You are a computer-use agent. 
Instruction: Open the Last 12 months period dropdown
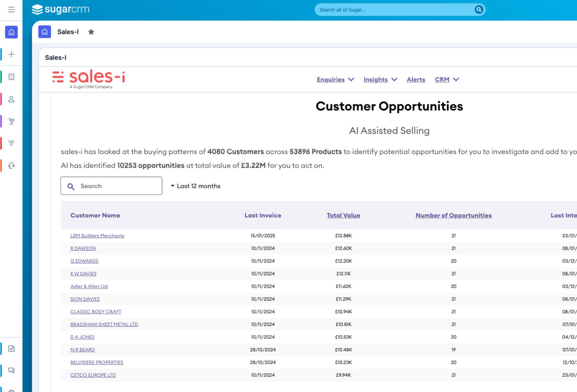(196, 186)
